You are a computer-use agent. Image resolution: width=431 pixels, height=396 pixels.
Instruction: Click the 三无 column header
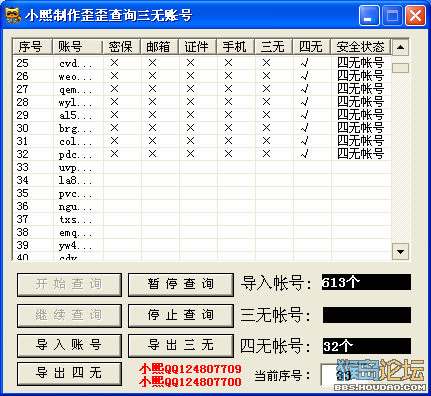pos(273,47)
